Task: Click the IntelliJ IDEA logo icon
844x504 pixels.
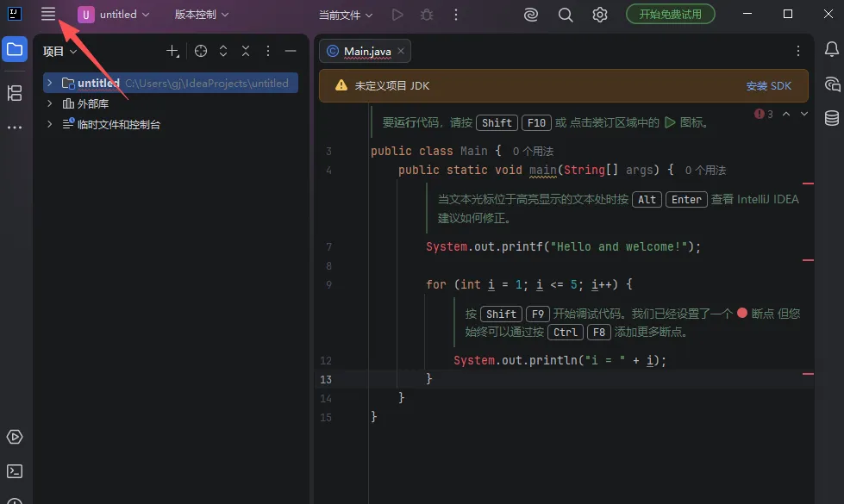Action: click(15, 14)
